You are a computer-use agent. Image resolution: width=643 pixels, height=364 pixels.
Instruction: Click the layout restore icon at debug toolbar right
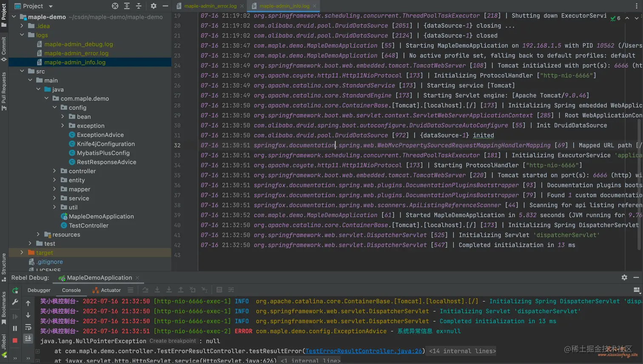(637, 290)
